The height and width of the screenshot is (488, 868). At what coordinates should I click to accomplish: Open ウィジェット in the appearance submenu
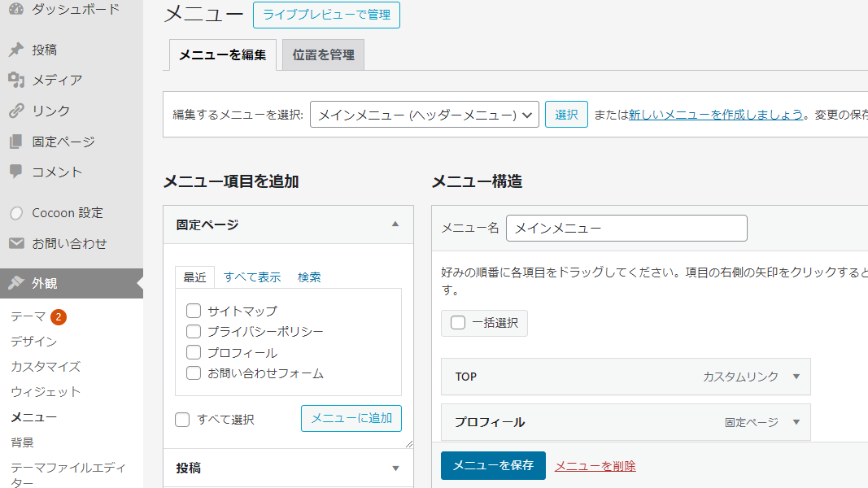coord(46,392)
